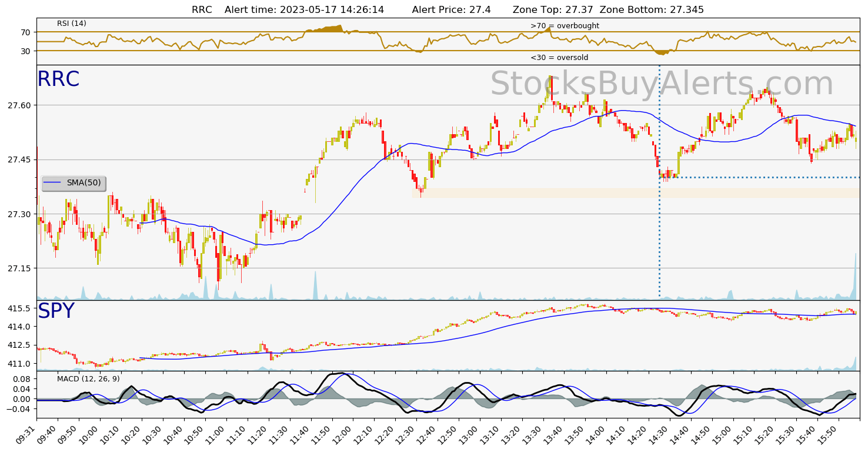The width and height of the screenshot is (868, 452).
Task: Click the RRC ticker label
Action: tap(58, 79)
